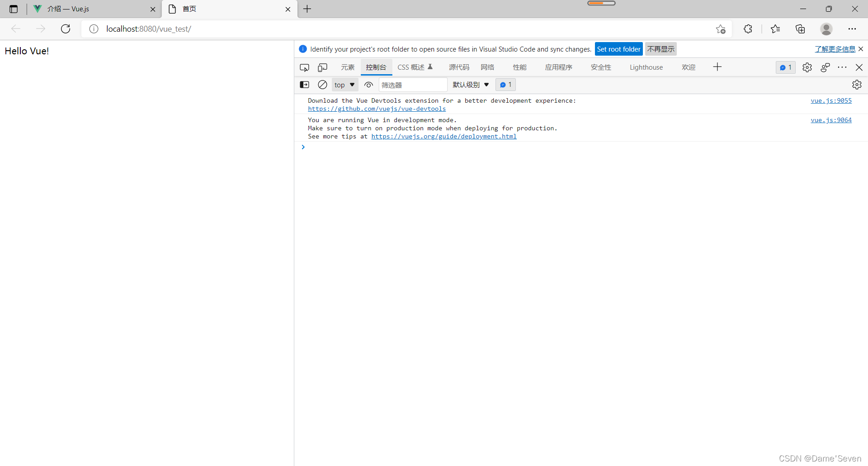The image size is (868, 466).
Task: Go forward to next page
Action: click(x=41, y=29)
